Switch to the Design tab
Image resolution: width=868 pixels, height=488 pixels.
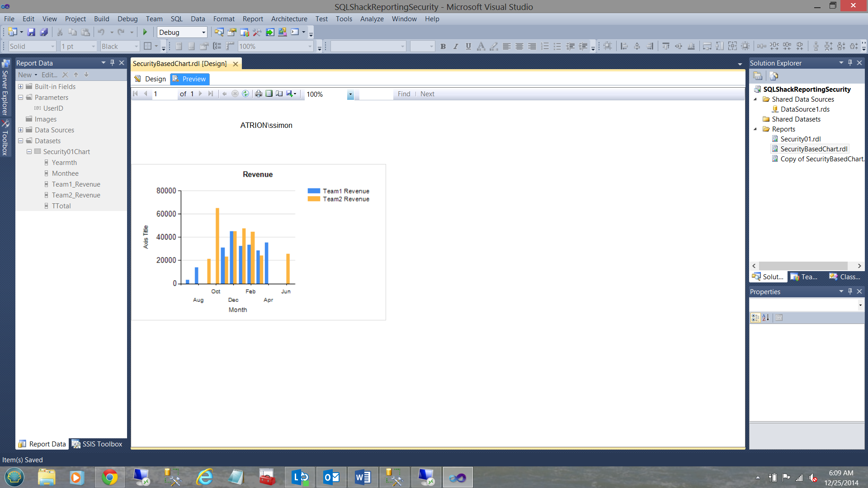coord(151,79)
